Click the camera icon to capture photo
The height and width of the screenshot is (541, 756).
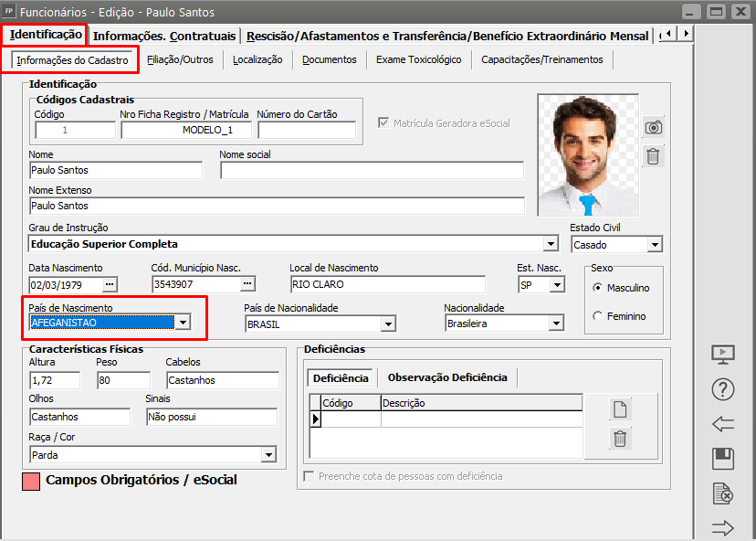tap(653, 127)
